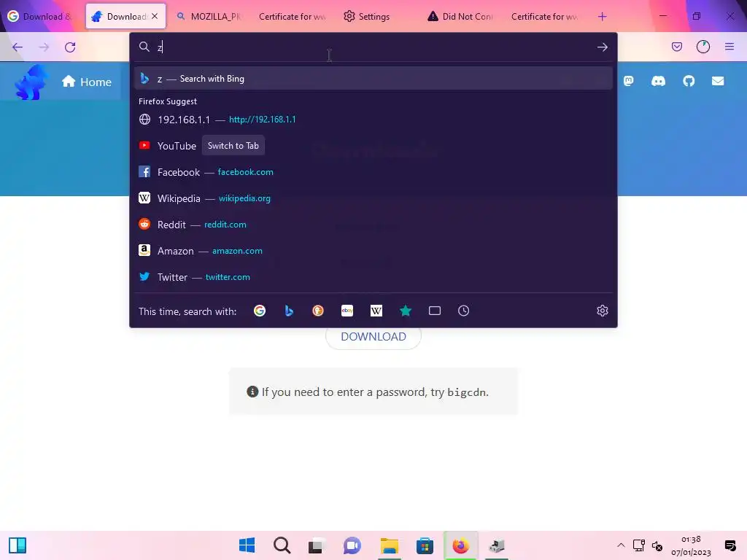Open Windows taskbar Search
This screenshot has width=747, height=560.
coord(282,545)
